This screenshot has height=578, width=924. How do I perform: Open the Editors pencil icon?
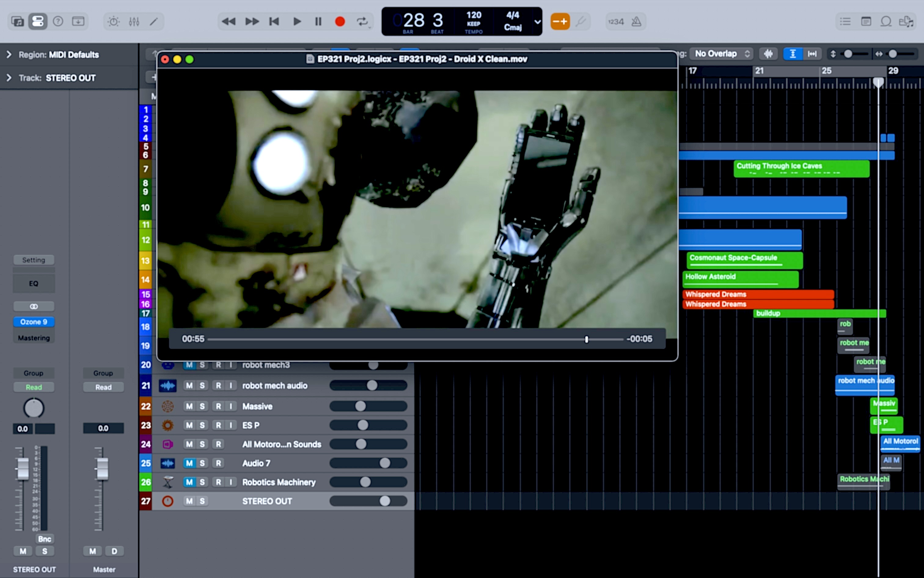point(154,21)
